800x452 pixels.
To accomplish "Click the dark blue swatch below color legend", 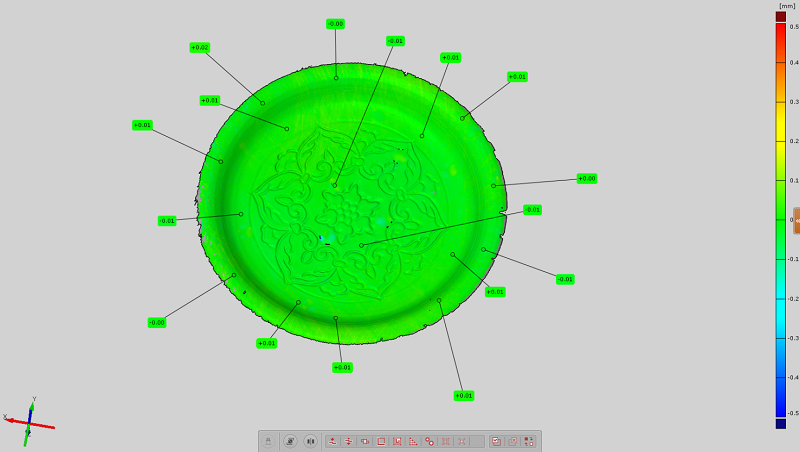I will pos(780,424).
